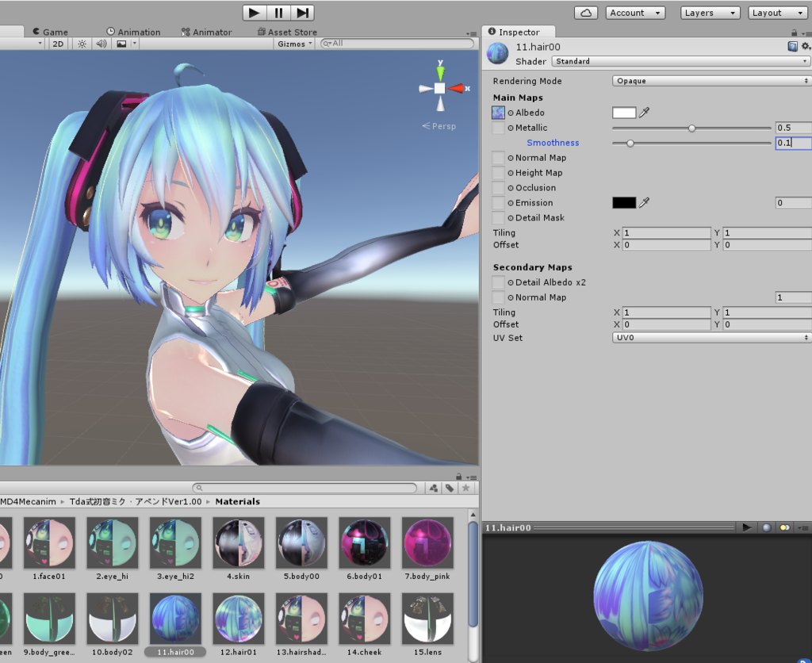Click the Materials breadcrumb

pyautogui.click(x=238, y=501)
